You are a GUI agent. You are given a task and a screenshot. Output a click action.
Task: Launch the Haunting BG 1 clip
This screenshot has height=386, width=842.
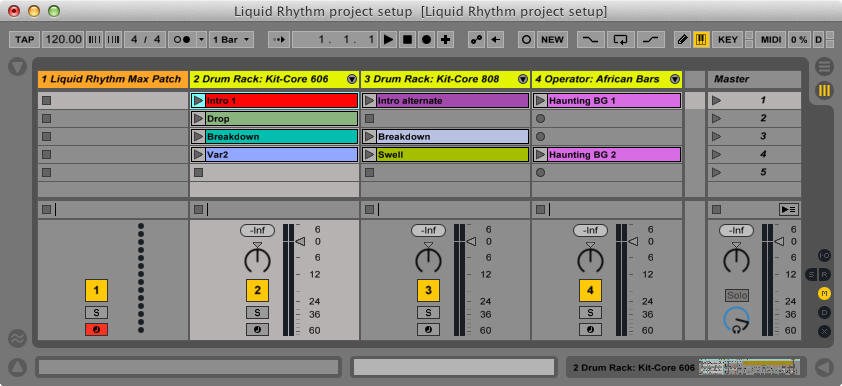540,100
